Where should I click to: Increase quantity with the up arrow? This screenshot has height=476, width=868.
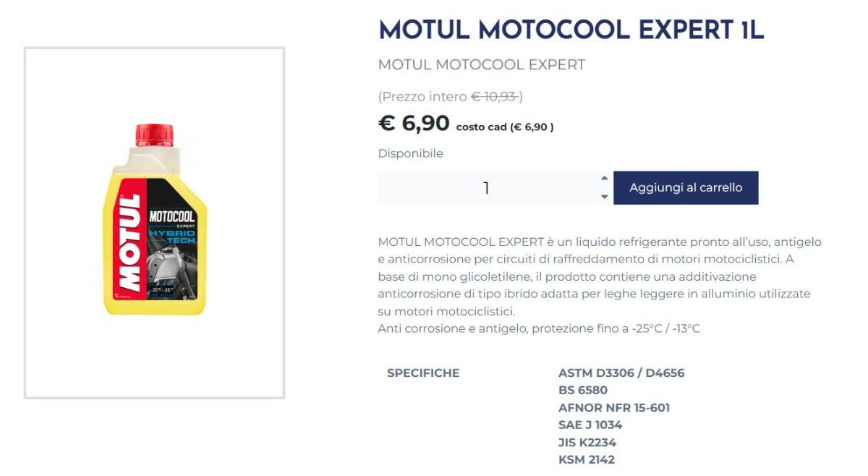(605, 179)
